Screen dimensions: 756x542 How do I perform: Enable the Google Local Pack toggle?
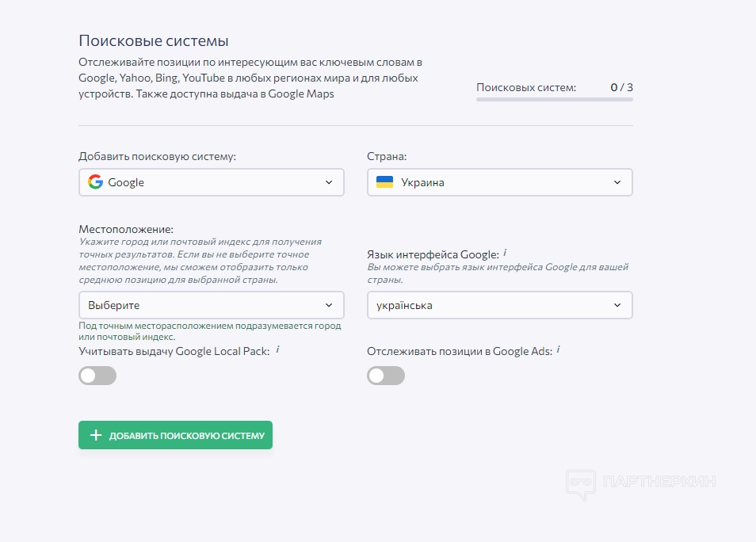point(97,376)
